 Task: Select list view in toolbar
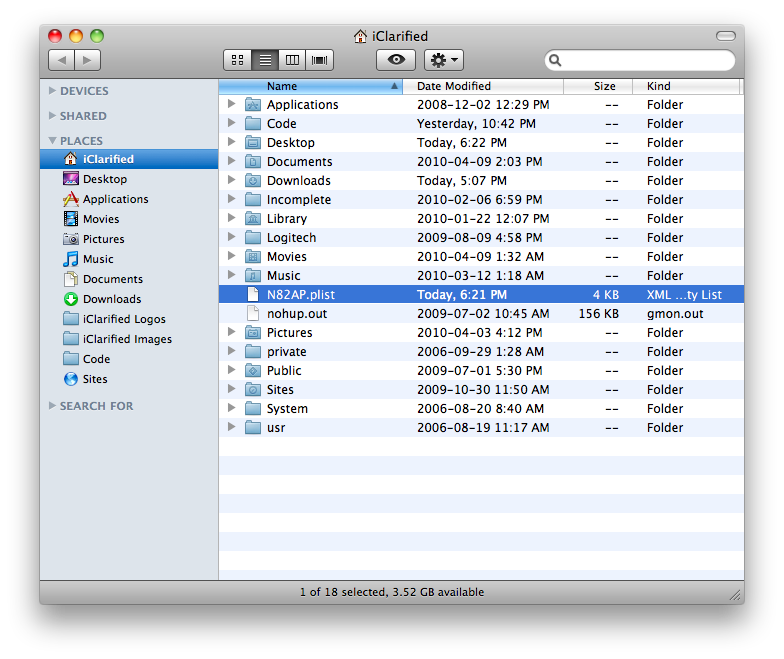pyautogui.click(x=265, y=60)
